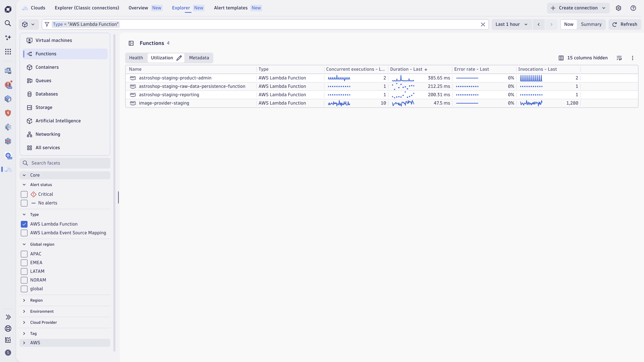This screenshot has height=362, width=644.
Task: Select the Functions category in the services sidebar
Action: pyautogui.click(x=46, y=54)
